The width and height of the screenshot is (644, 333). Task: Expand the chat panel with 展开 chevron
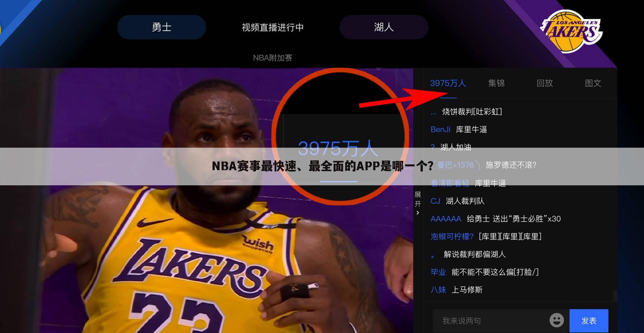[x=418, y=203]
